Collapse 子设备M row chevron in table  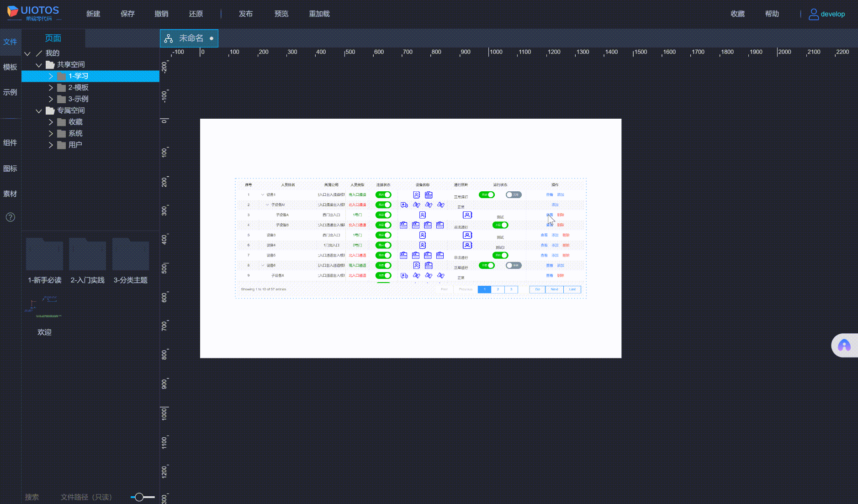pos(267,205)
